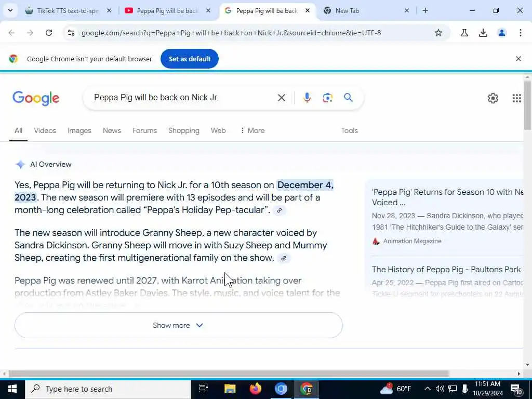The image size is (532, 399).
Task: Go to Google homepage via logo
Action: coord(36,98)
